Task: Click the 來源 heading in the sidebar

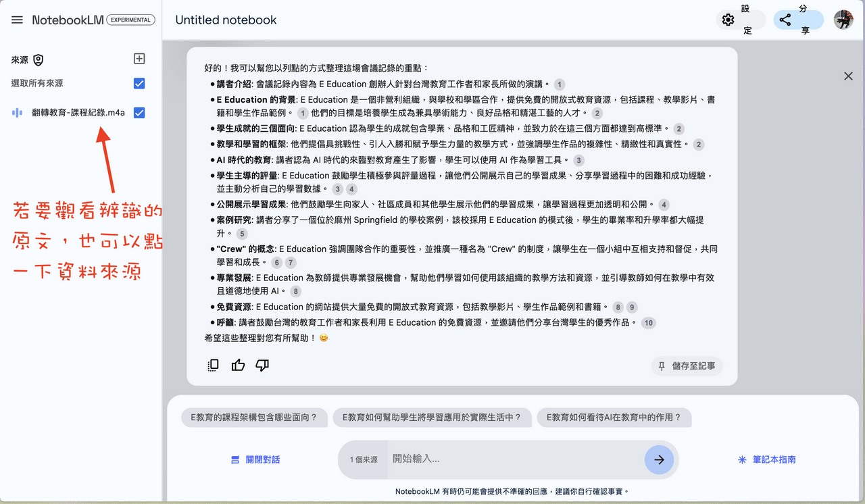Action: [x=20, y=60]
